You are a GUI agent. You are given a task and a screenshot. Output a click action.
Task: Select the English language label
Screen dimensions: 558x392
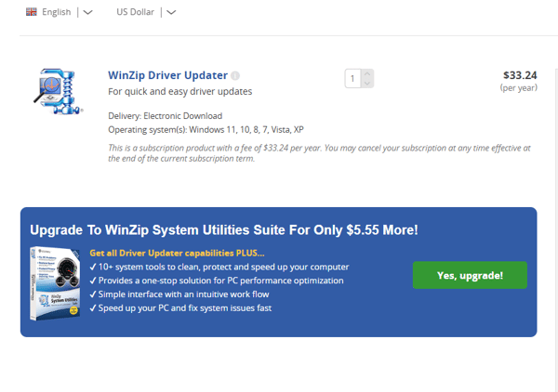[x=56, y=12]
